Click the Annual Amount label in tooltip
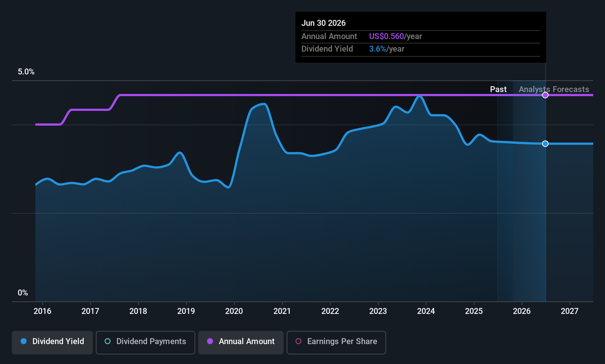 (329, 36)
